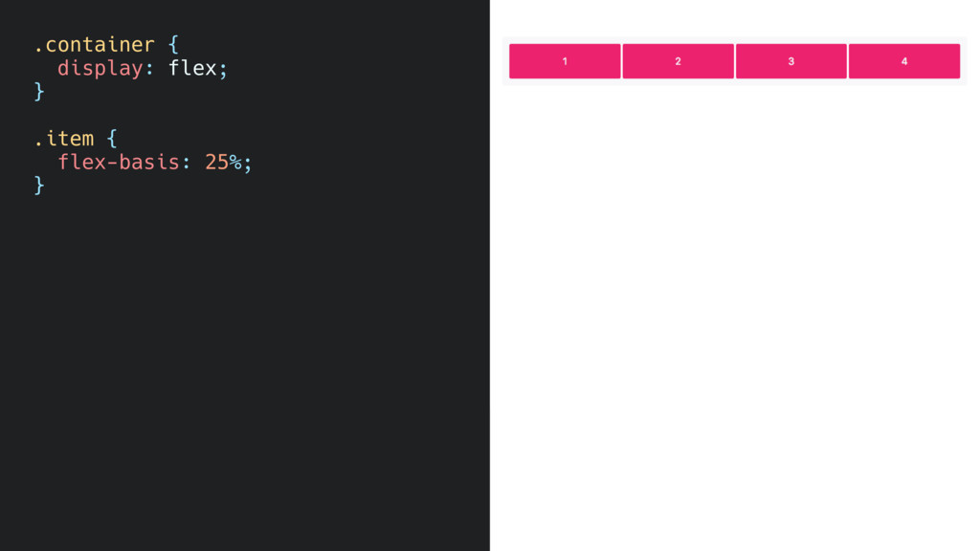
Task: Click empty white preview area below boxes
Action: coord(734,313)
